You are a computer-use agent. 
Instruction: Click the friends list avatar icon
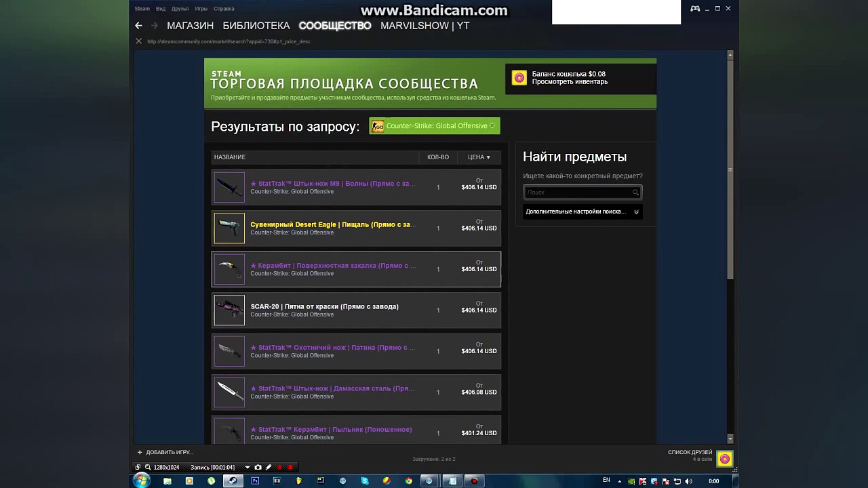tap(725, 459)
